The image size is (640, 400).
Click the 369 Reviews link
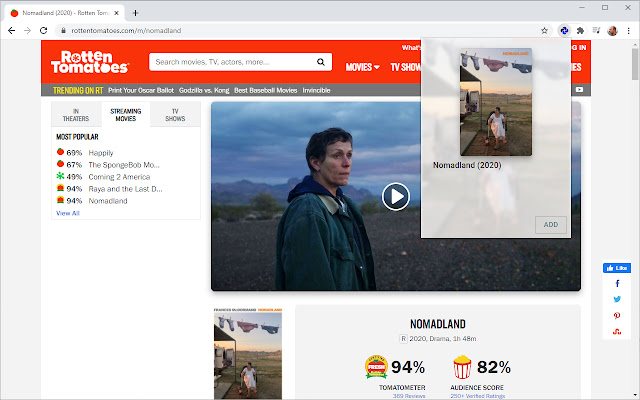click(x=409, y=396)
